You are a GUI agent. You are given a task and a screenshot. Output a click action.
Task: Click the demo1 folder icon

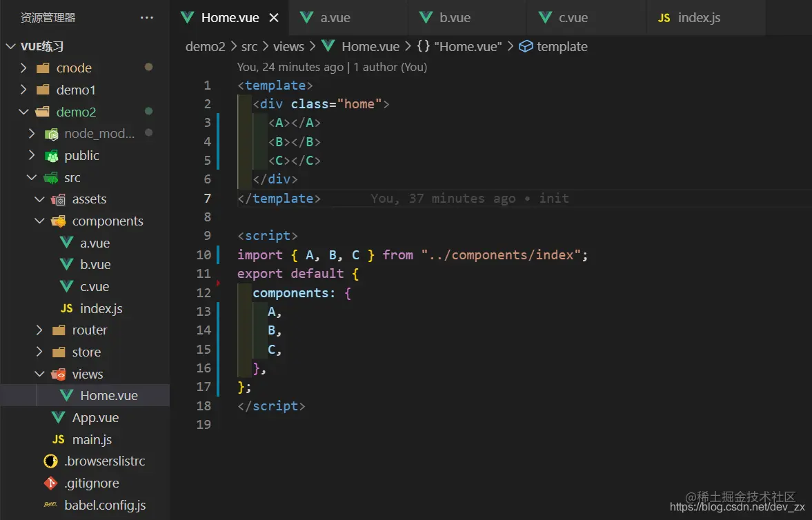point(43,90)
